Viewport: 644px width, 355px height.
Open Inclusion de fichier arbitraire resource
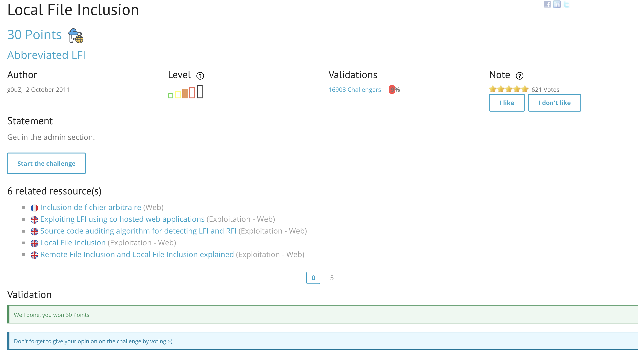[90, 207]
